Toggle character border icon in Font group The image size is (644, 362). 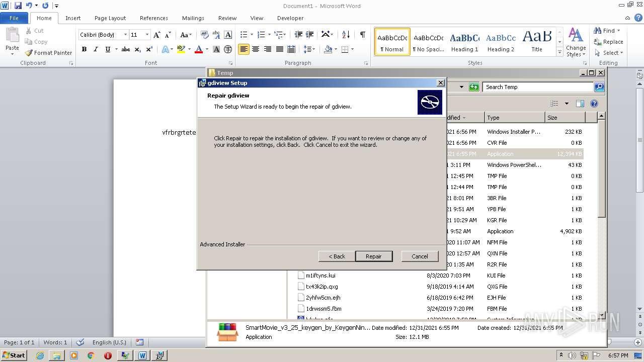(228, 35)
